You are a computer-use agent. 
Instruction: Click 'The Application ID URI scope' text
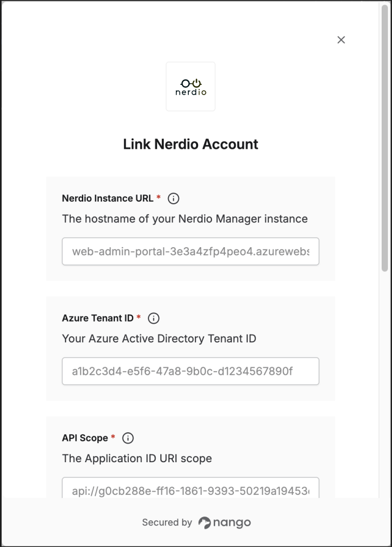pos(137,459)
